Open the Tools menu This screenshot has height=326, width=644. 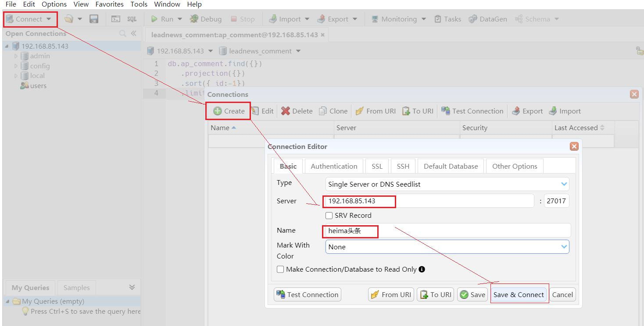[x=139, y=4]
